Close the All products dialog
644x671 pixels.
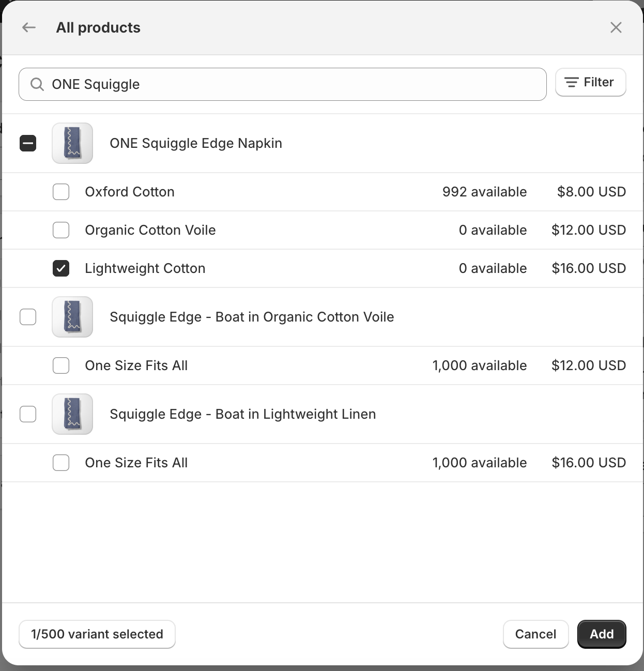click(x=616, y=27)
